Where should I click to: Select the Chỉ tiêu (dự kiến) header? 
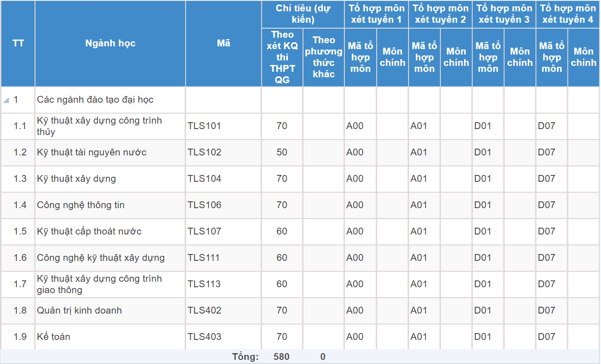[303, 14]
